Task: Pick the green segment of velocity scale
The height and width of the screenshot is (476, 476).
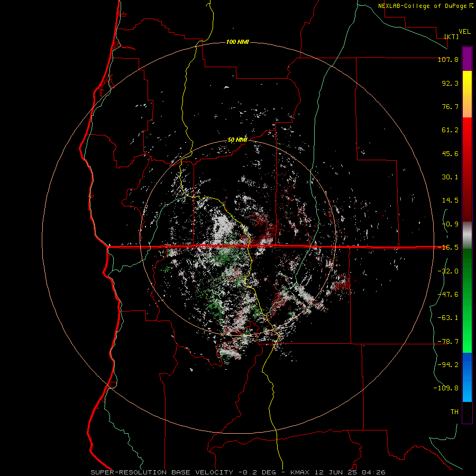Action: tap(467, 300)
